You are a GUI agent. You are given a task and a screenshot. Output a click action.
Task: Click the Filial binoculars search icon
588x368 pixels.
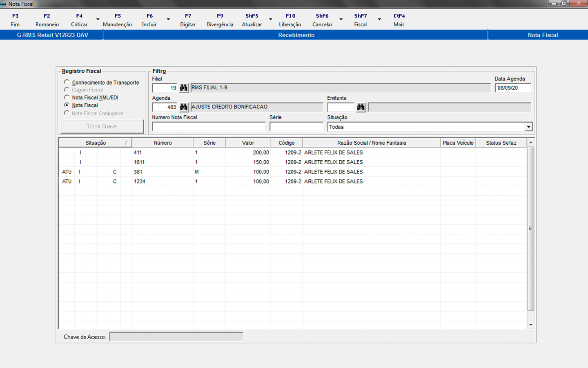tap(184, 88)
